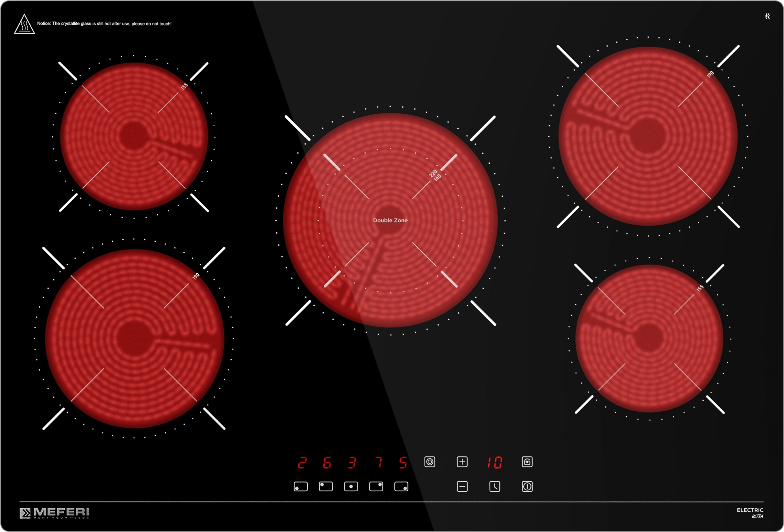
Task: Click the dark center of the top-right burner
Action: [648, 136]
